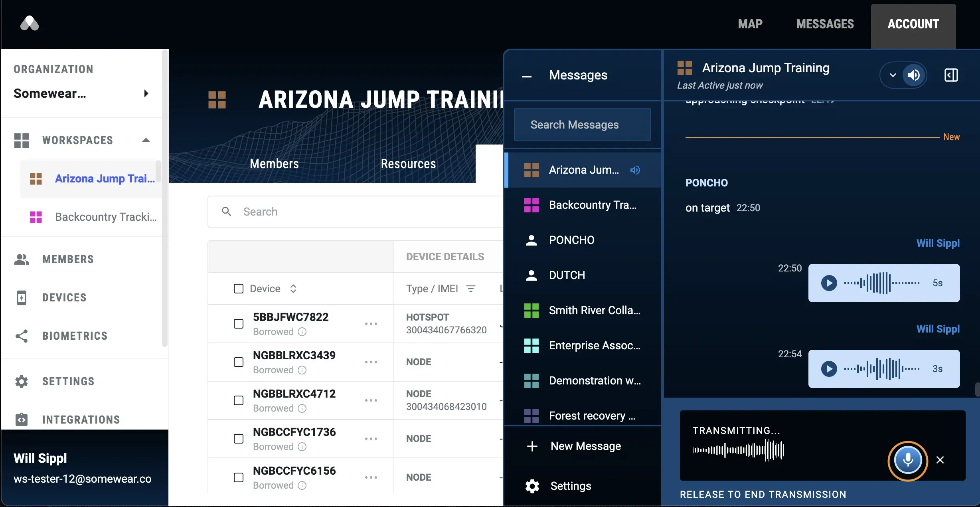Open Backcountry Tra... conversation

pyautogui.click(x=583, y=205)
